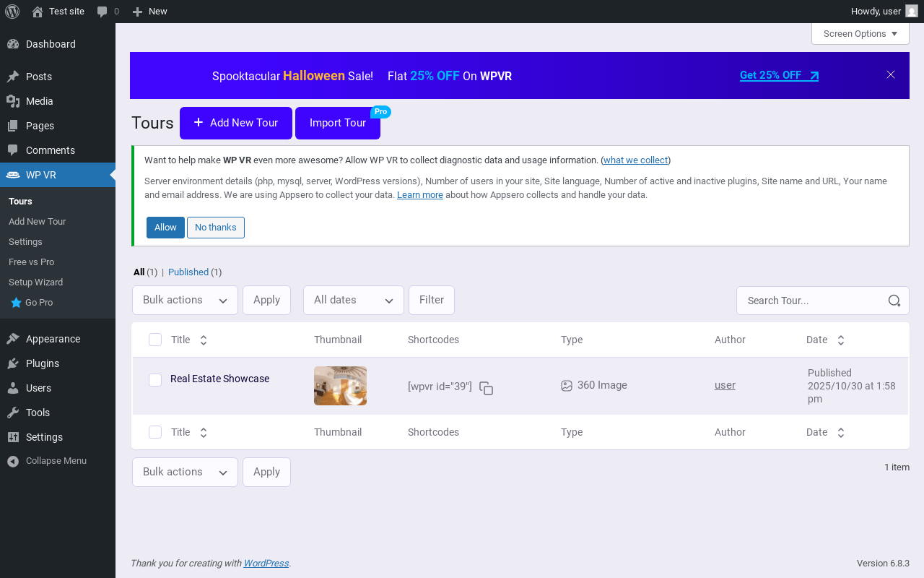
Task: Click the 360 Image type icon
Action: (567, 386)
